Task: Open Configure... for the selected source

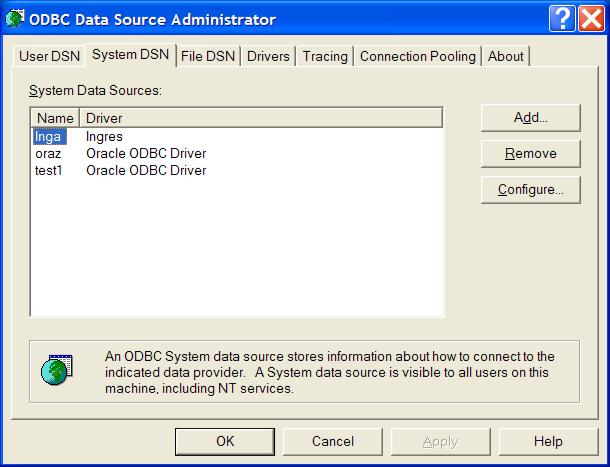Action: [530, 189]
